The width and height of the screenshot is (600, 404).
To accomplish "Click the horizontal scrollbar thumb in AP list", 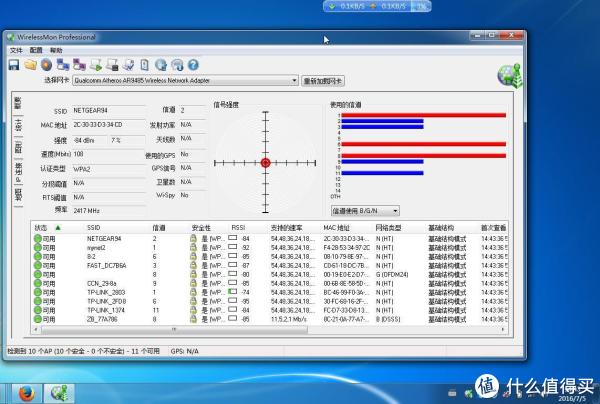I will click(174, 329).
